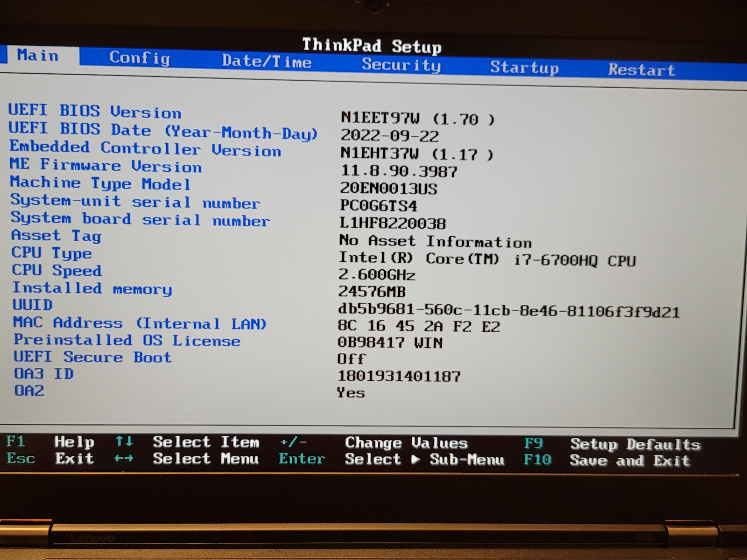Image resolution: width=747 pixels, height=560 pixels.
Task: Open the Date/Time tab
Action: tap(267, 61)
